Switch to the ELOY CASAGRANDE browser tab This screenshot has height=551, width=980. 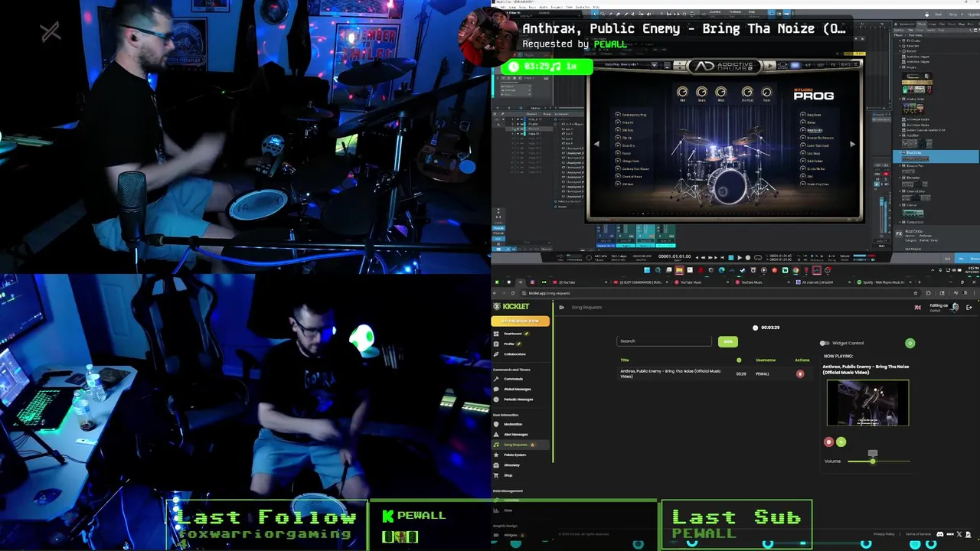pos(639,282)
